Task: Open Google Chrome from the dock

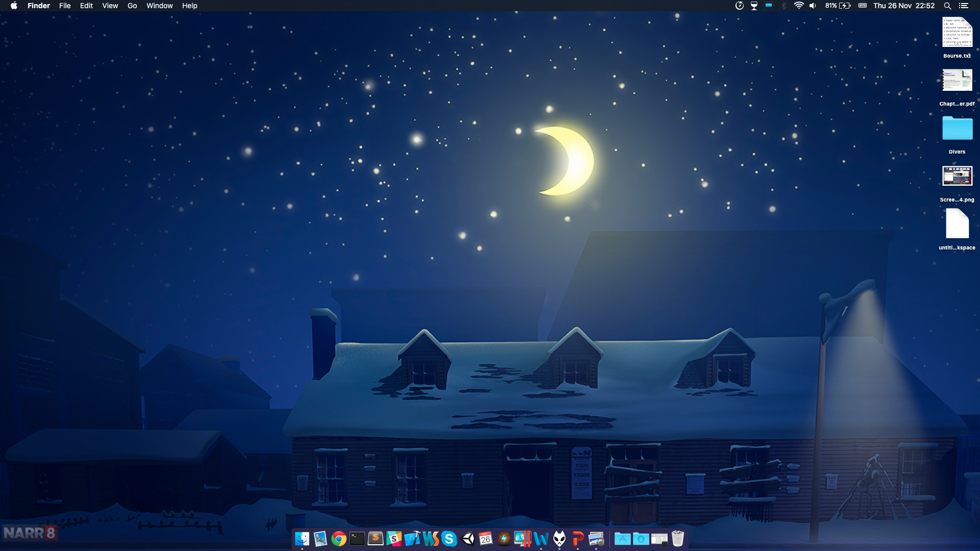Action: (338, 539)
